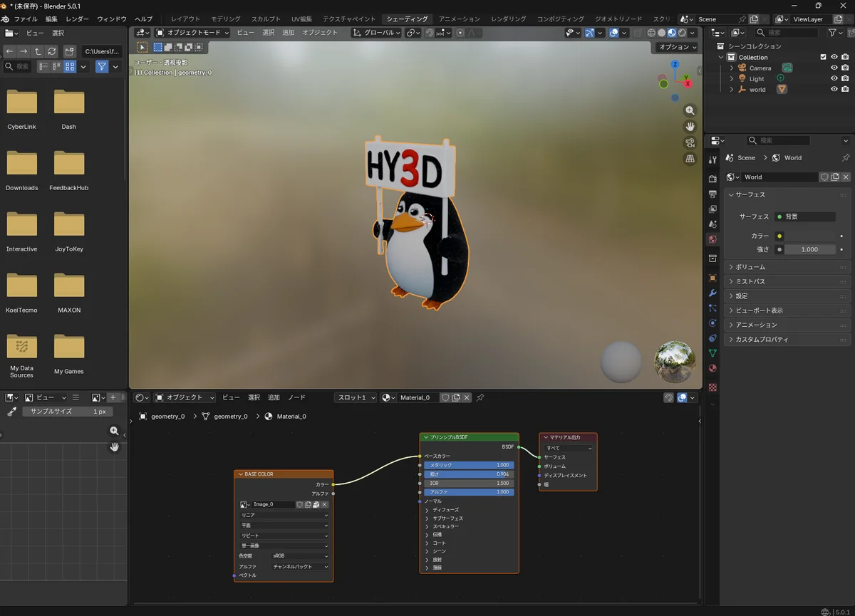The width and height of the screenshot is (855, 616).
Task: Select wireframe viewport shading mode
Action: (x=651, y=33)
